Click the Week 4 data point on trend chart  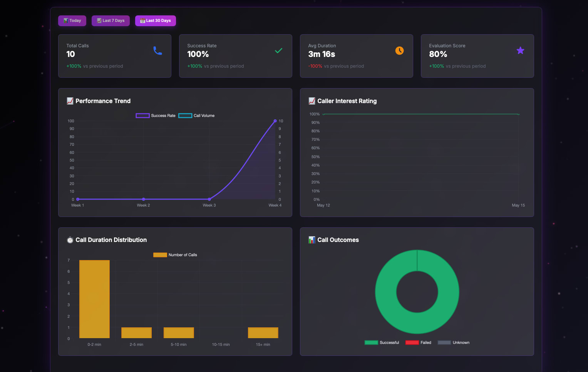point(275,121)
